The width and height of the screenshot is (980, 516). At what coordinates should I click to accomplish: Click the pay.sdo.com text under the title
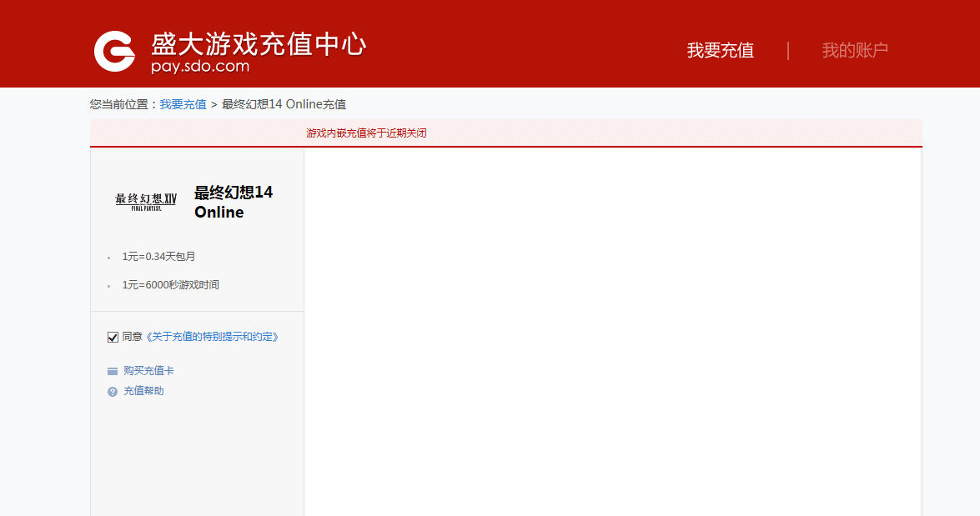pos(200,66)
